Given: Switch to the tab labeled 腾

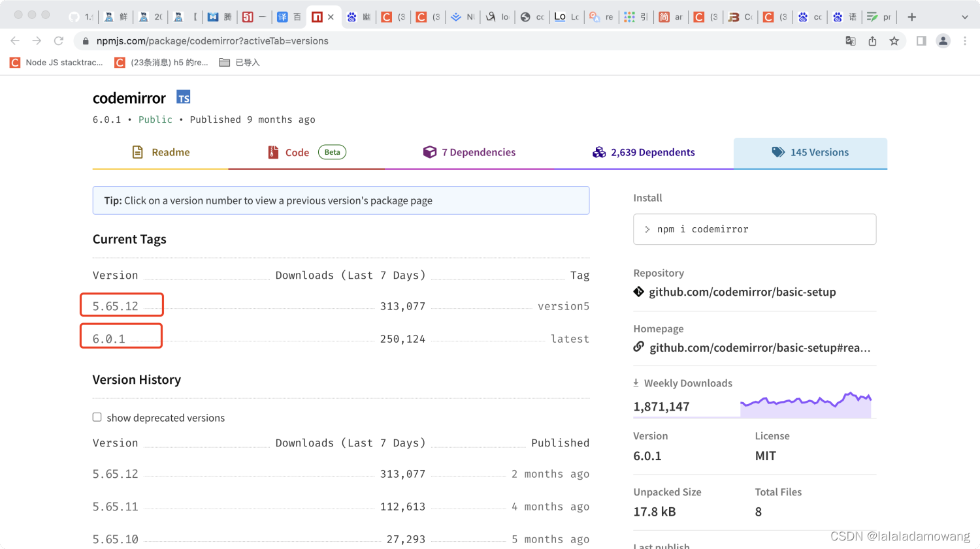Looking at the screenshot, I should pyautogui.click(x=220, y=17).
